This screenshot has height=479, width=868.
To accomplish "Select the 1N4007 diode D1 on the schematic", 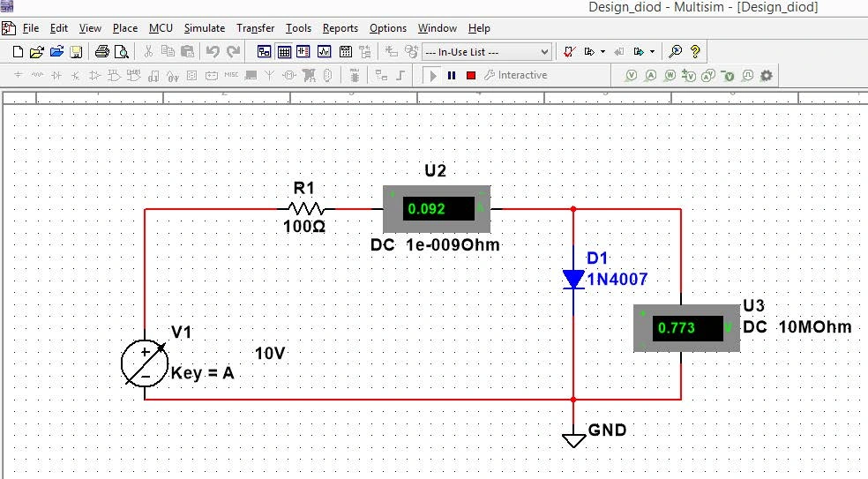I will (x=573, y=280).
